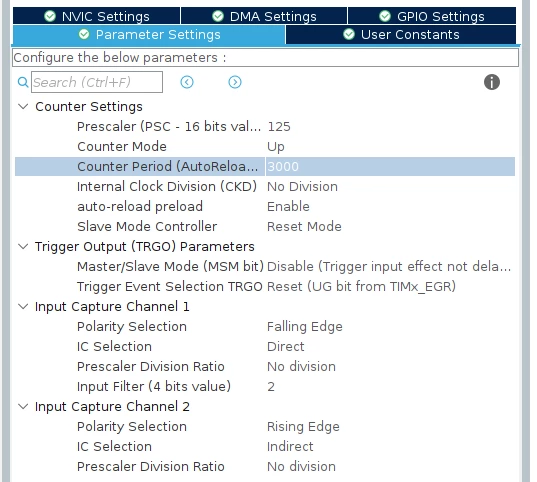Select the Prescaler (PSC - 16 bits val... row label
537x482 pixels.
169,127
